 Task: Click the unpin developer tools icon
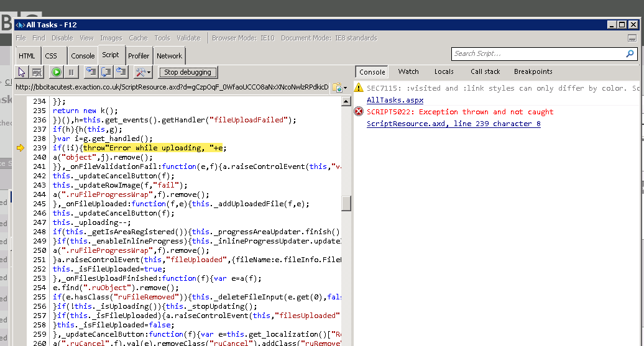632,38
